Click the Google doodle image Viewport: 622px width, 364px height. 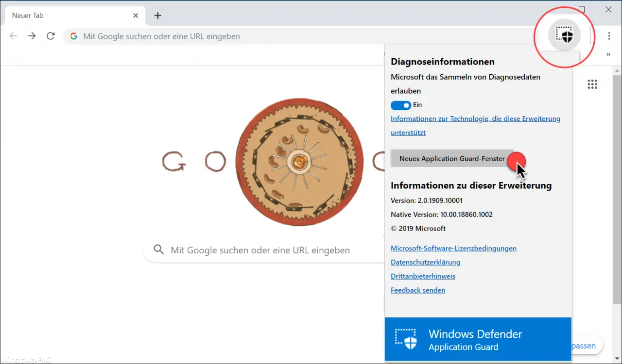tap(299, 162)
